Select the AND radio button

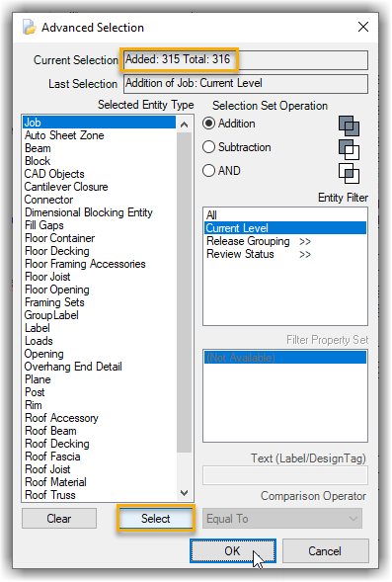pyautogui.click(x=208, y=171)
